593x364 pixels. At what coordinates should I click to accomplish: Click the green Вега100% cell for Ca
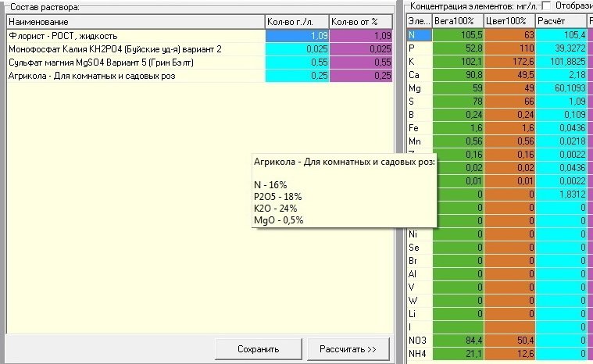459,75
